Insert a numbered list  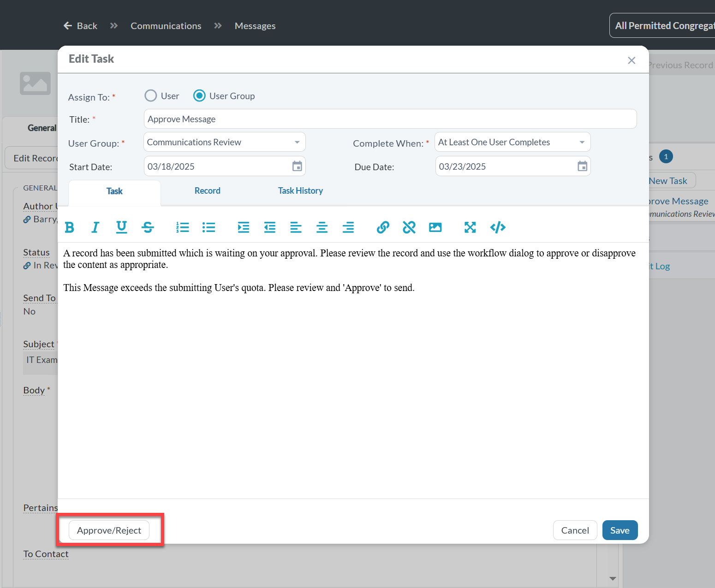(x=183, y=227)
